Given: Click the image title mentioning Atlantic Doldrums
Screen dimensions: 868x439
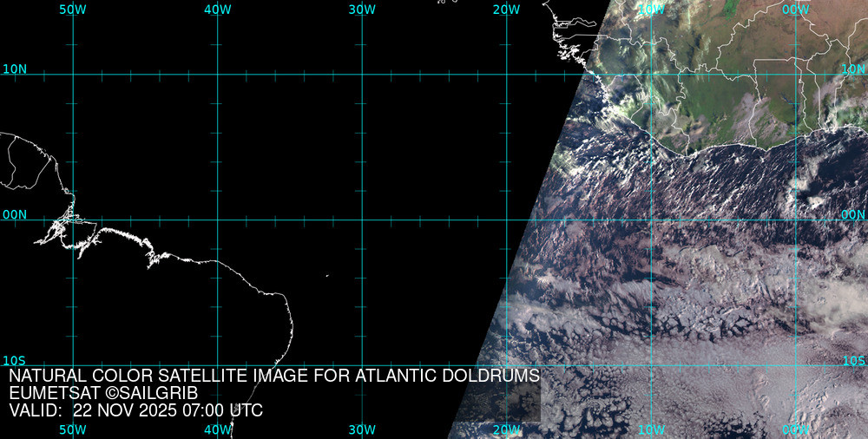Looking at the screenshot, I should (274, 377).
